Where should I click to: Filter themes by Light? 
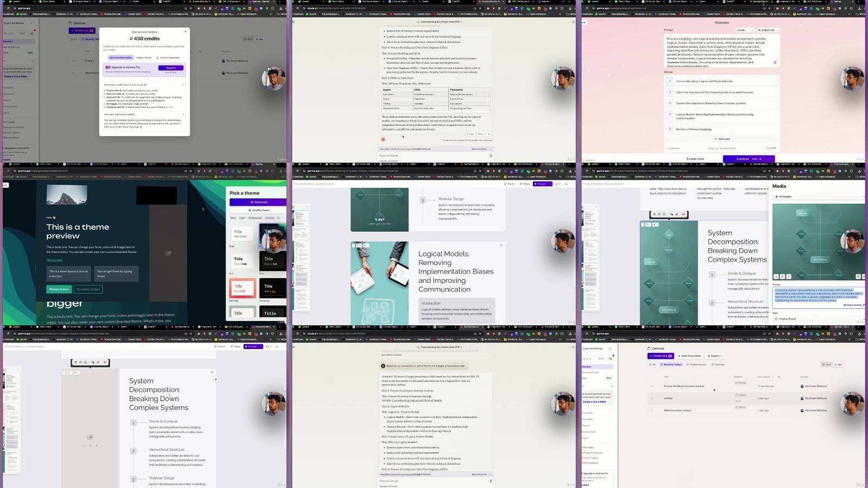[242, 218]
